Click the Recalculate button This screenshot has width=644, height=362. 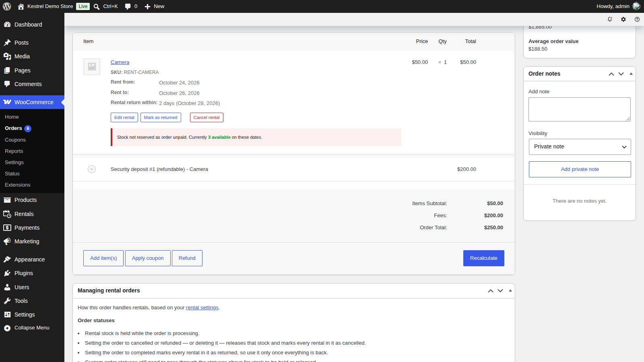pyautogui.click(x=484, y=258)
